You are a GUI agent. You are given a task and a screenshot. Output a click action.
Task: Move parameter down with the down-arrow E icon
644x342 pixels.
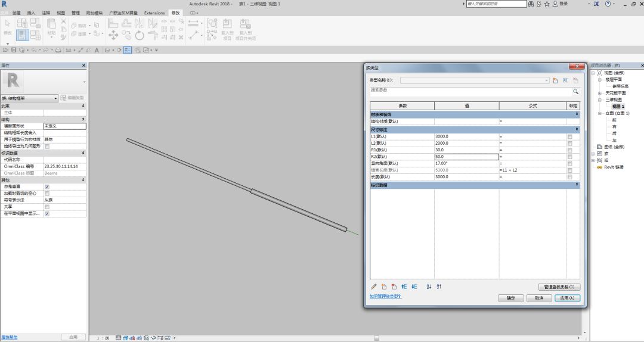(414, 287)
